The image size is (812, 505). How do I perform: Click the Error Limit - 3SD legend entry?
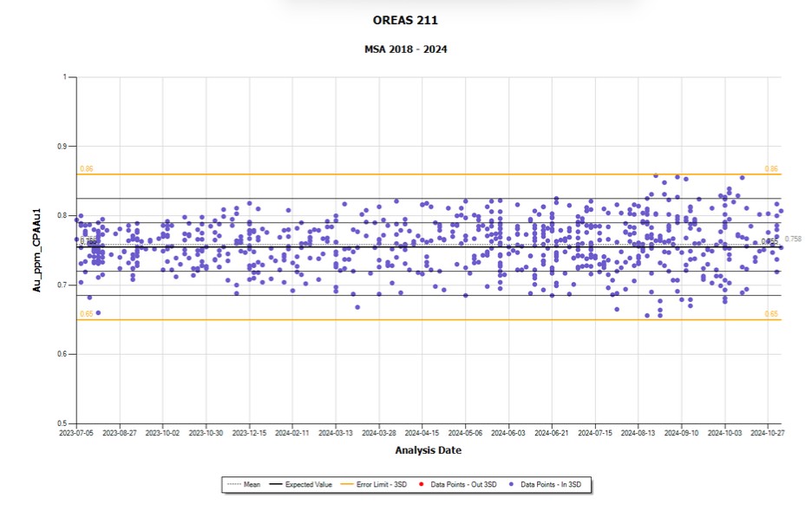[374, 484]
